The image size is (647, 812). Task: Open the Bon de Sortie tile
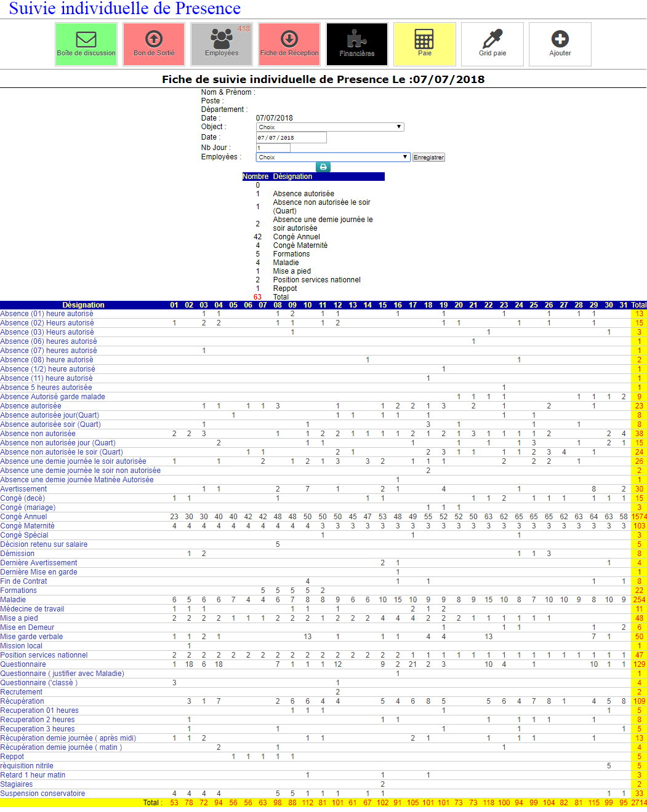coord(154,44)
